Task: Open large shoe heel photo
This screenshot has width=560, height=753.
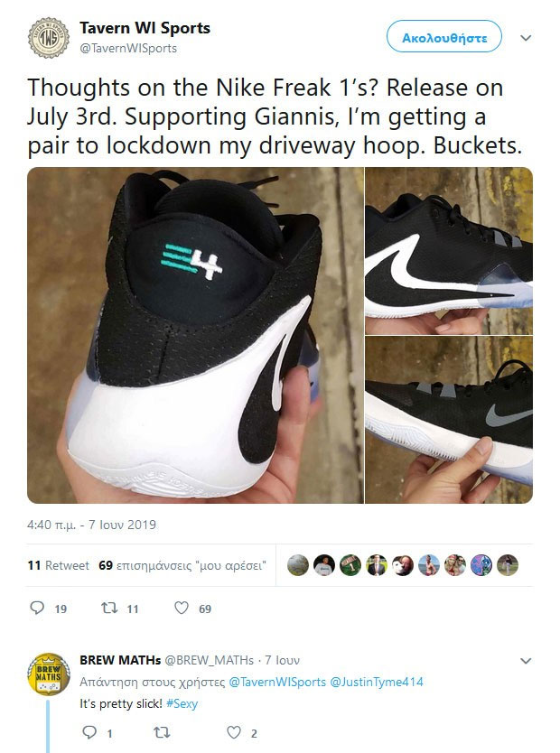Action: pyautogui.click(x=195, y=335)
